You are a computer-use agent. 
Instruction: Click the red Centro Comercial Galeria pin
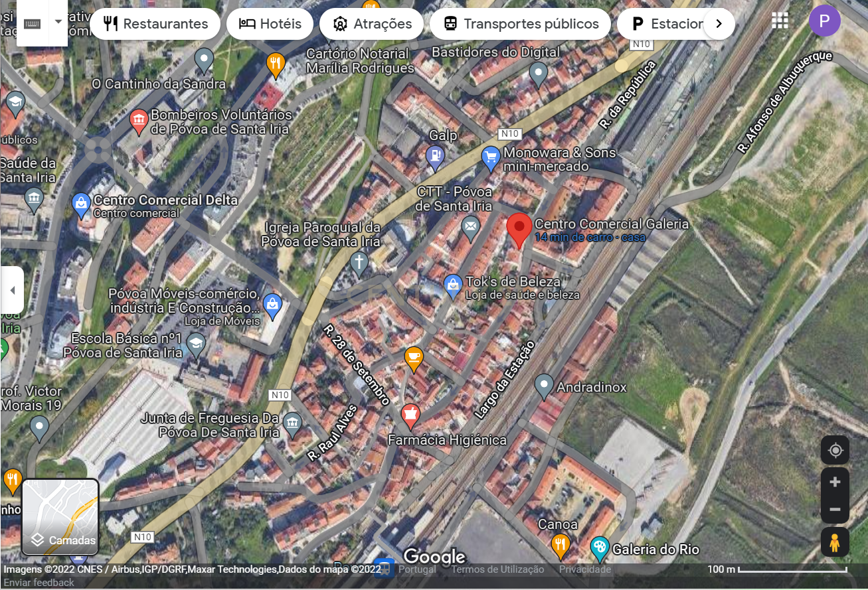coord(519,230)
